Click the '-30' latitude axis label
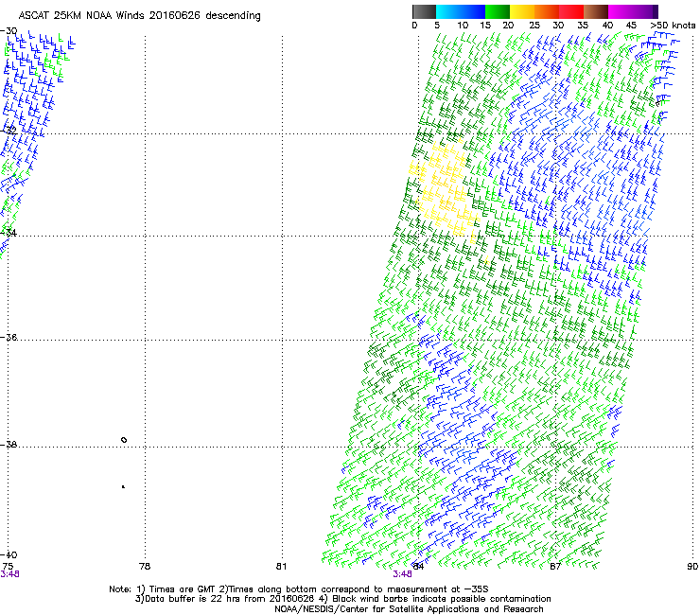Viewport: 700px width, 615px height. tap(9, 31)
